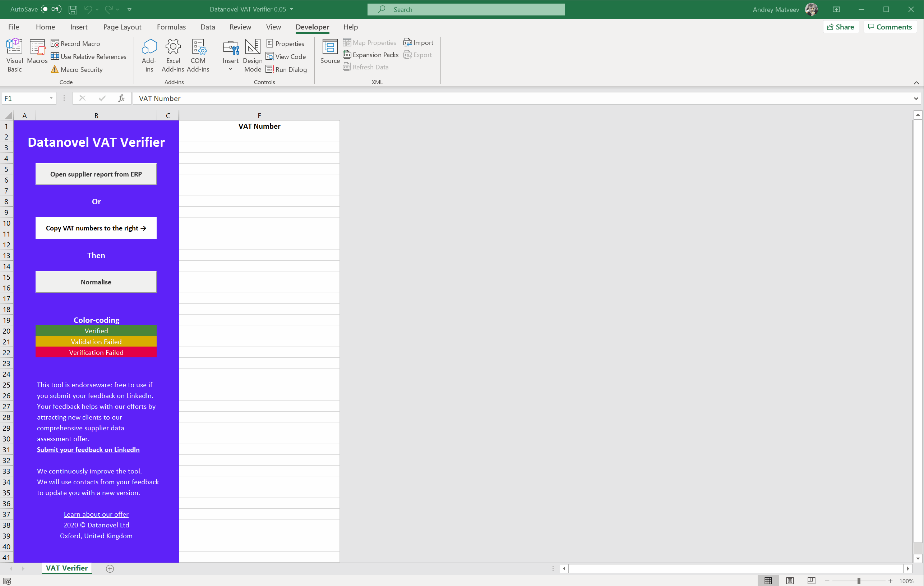924x586 pixels.
Task: Open Submit your feedback on LinkedIn link
Action: [88, 450]
